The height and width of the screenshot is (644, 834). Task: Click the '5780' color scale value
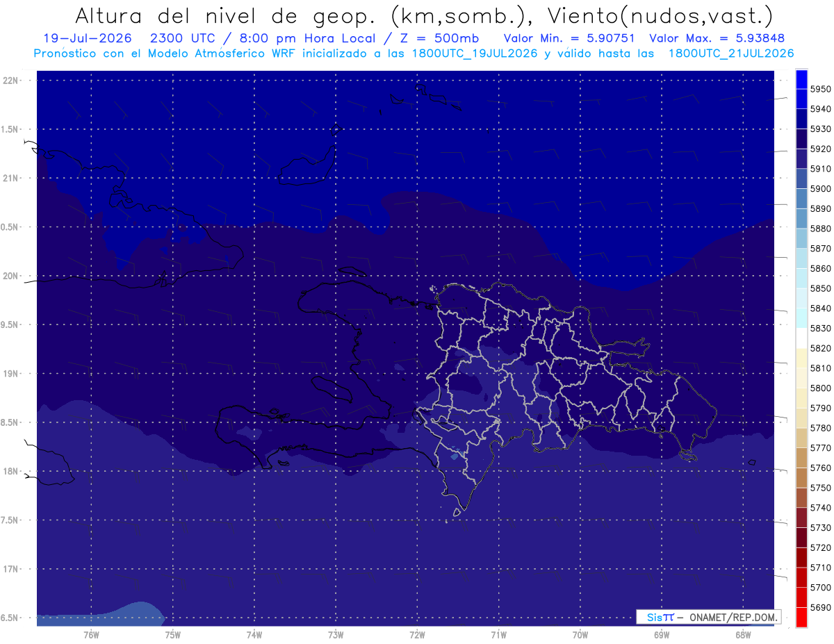821,428
